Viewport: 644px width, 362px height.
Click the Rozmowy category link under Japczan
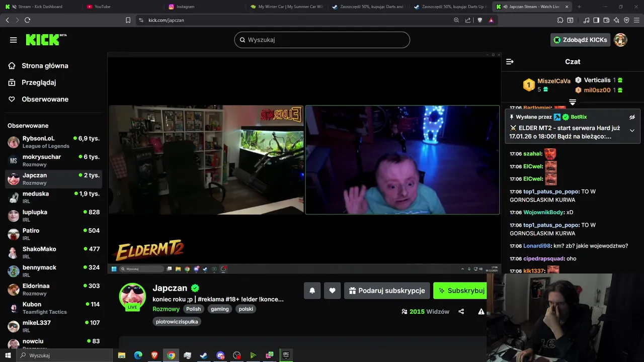166,309
